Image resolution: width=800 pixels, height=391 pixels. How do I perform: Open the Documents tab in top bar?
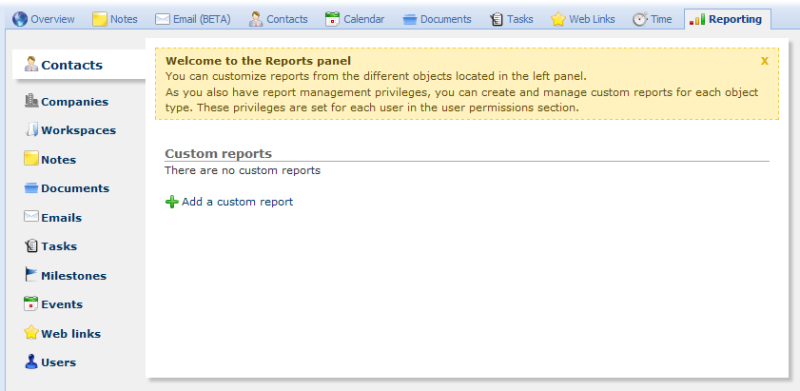point(437,19)
